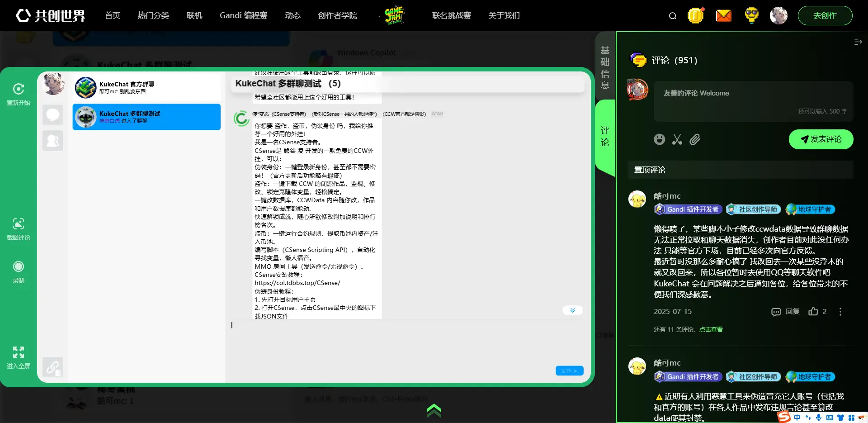Click the comments speech-bubble icon beside 评论 (951)
Viewport: 868px width, 423px height.
638,60
